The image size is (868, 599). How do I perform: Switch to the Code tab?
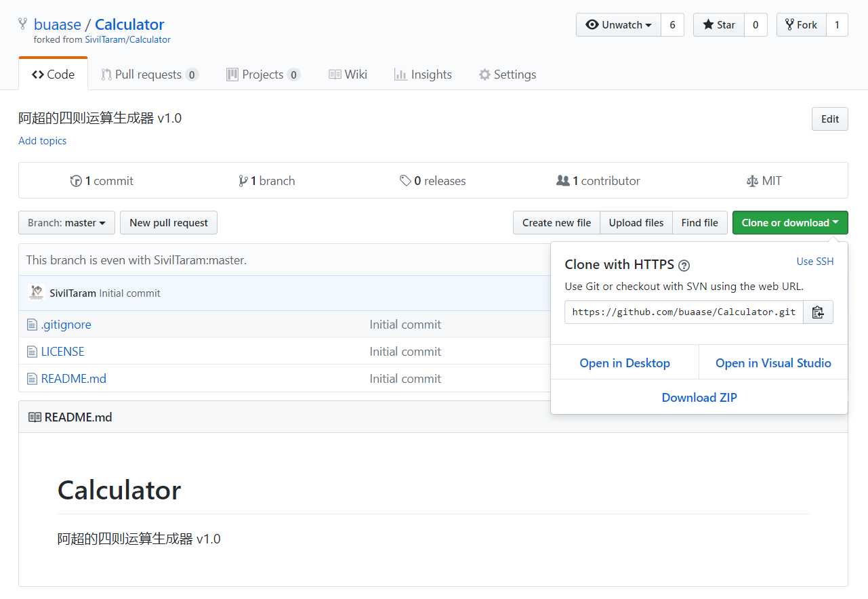coord(54,75)
